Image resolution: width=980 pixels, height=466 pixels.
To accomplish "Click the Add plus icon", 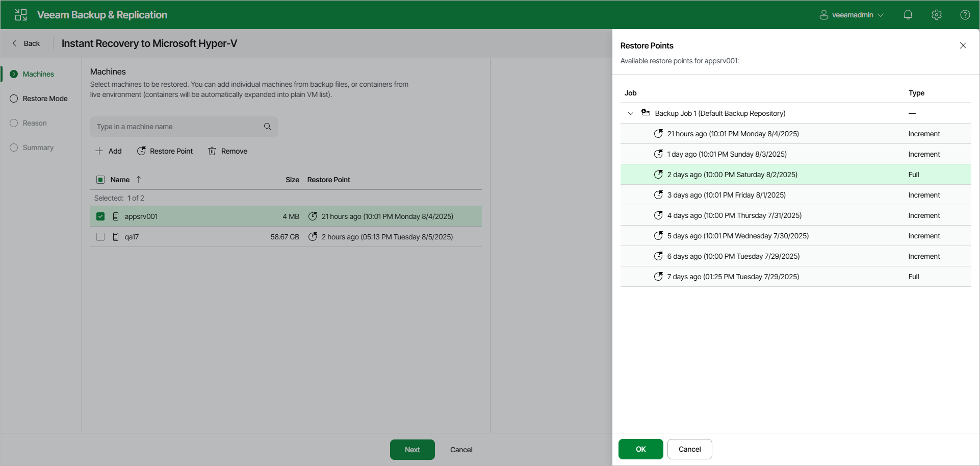I will (99, 151).
